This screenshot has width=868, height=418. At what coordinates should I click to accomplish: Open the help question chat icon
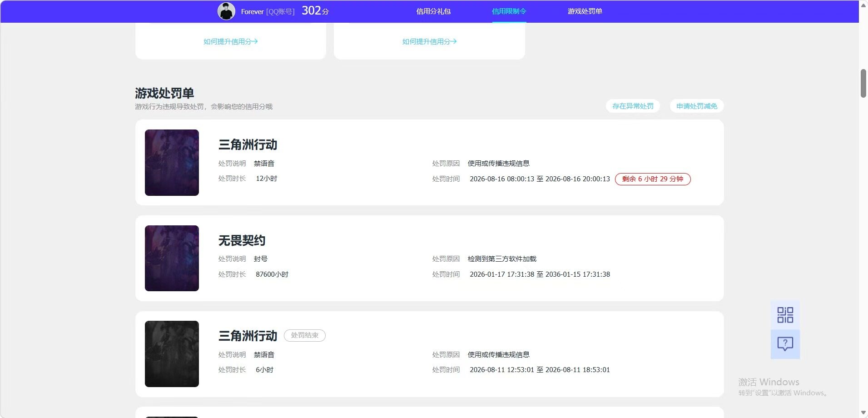[785, 344]
